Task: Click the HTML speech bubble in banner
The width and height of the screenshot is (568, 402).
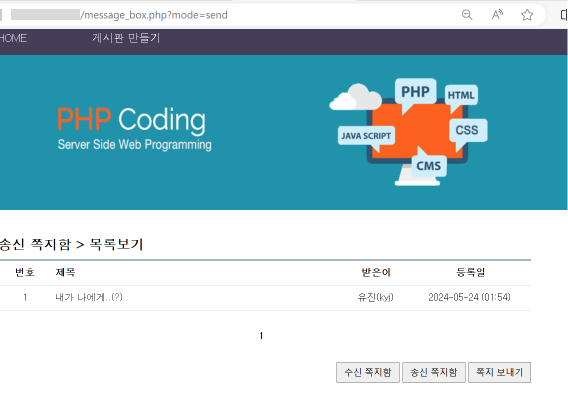Action: tap(461, 95)
